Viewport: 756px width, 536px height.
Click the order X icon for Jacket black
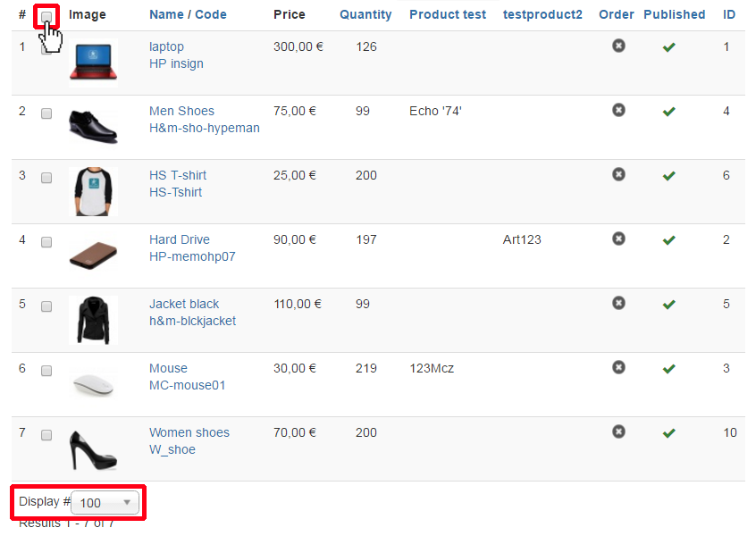(618, 303)
